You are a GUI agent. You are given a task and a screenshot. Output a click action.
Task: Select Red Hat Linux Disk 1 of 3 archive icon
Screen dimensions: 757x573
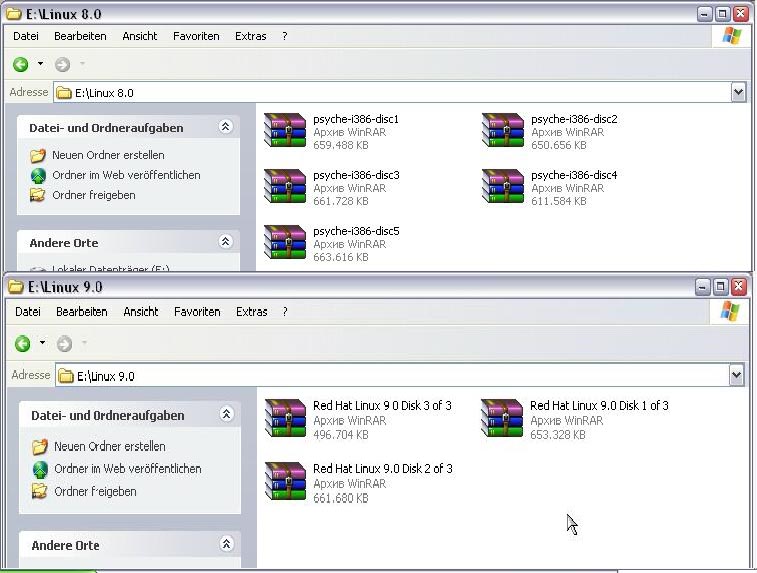coord(502,418)
